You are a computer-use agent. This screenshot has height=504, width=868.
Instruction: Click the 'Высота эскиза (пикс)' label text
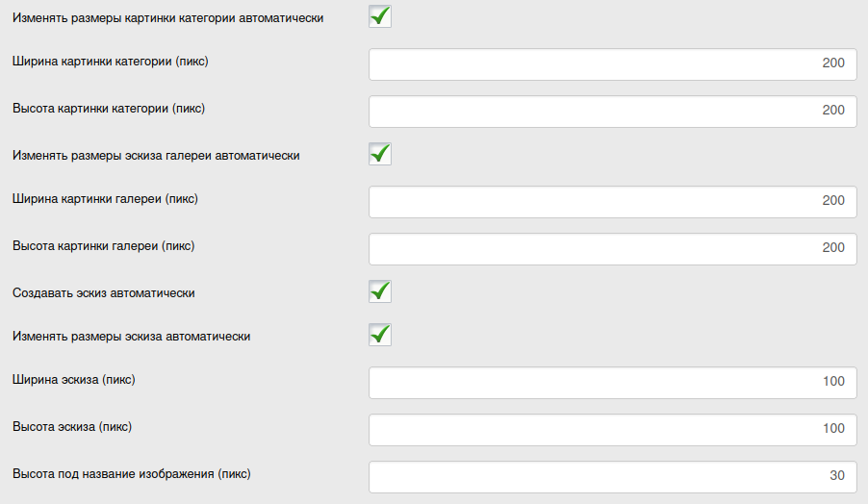point(72,426)
